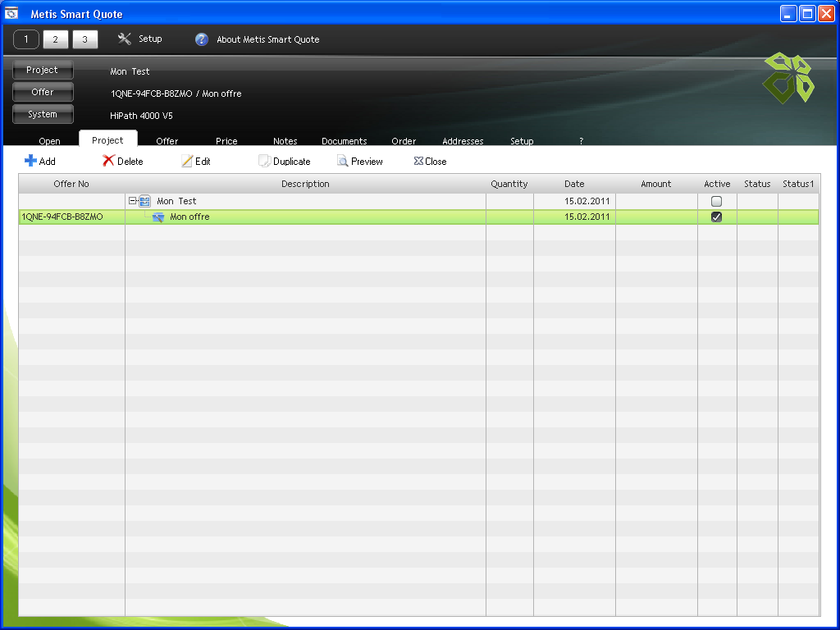
Task: Click the project icon beside Mon Test
Action: tap(144, 202)
